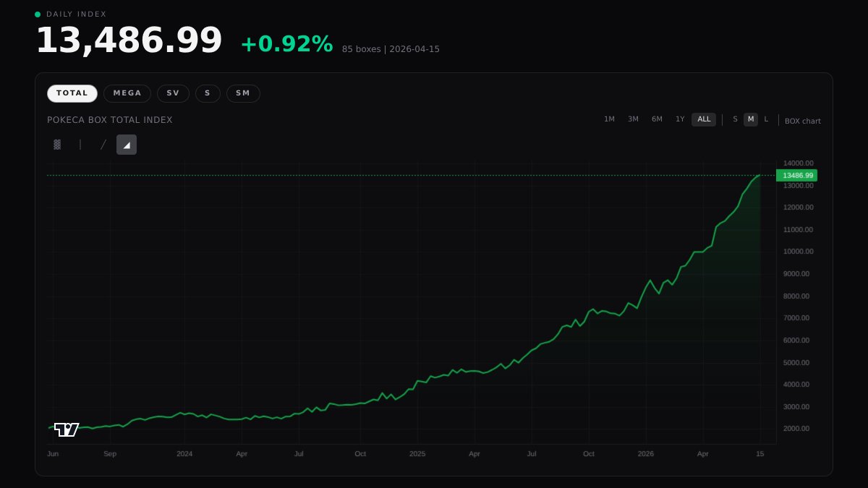This screenshot has width=868, height=488.
Task: Select the 1Y time range
Action: point(680,119)
